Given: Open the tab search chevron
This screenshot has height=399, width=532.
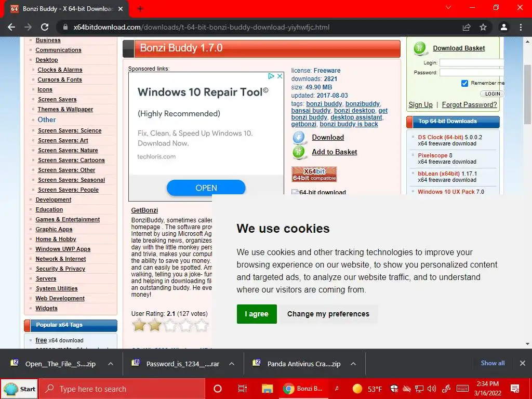Looking at the screenshot, I should (448, 7).
